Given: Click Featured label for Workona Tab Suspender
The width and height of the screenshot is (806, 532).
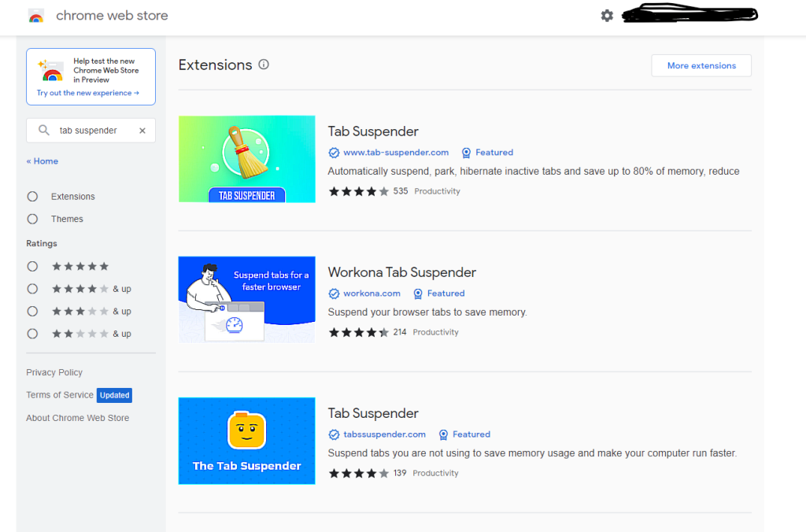Looking at the screenshot, I should pyautogui.click(x=446, y=294).
